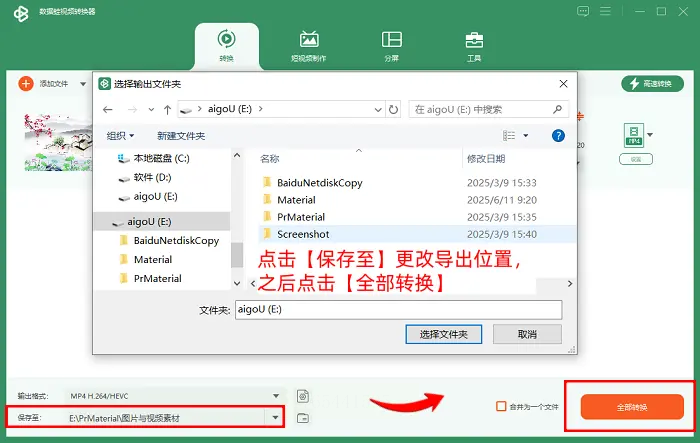This screenshot has width=700, height=443.
Task: Click the magnifier search icon
Action: point(557,109)
